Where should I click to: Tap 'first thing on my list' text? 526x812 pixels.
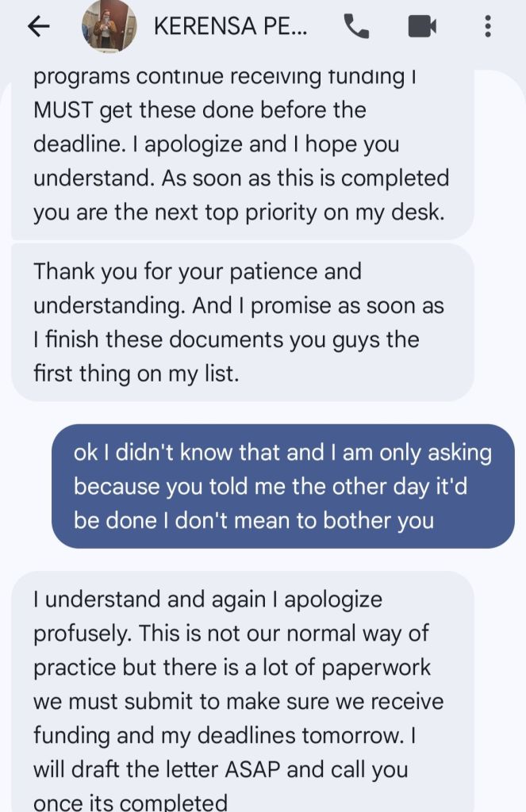(136, 373)
